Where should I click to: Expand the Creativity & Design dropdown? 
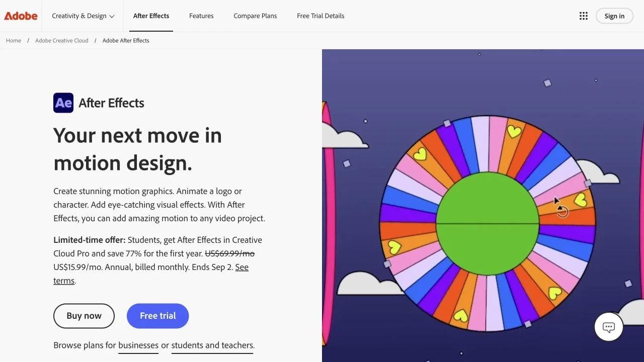pyautogui.click(x=83, y=16)
